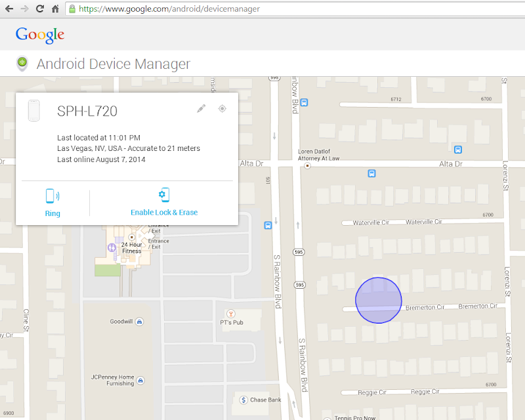Click the restroom icon at 24 Hour Fitness
The width and height of the screenshot is (525, 420).
pos(112,247)
